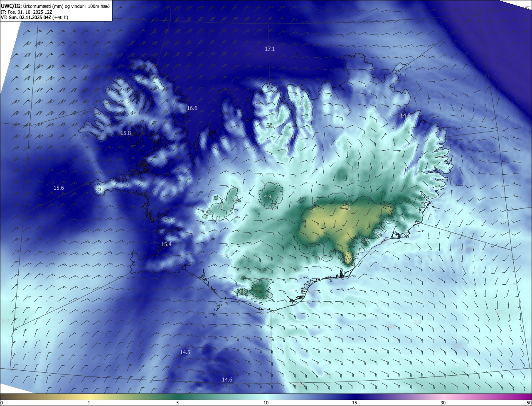Click the '1' tick on the colour scale
Image resolution: width=532 pixels, height=406 pixels.
(x=89, y=403)
